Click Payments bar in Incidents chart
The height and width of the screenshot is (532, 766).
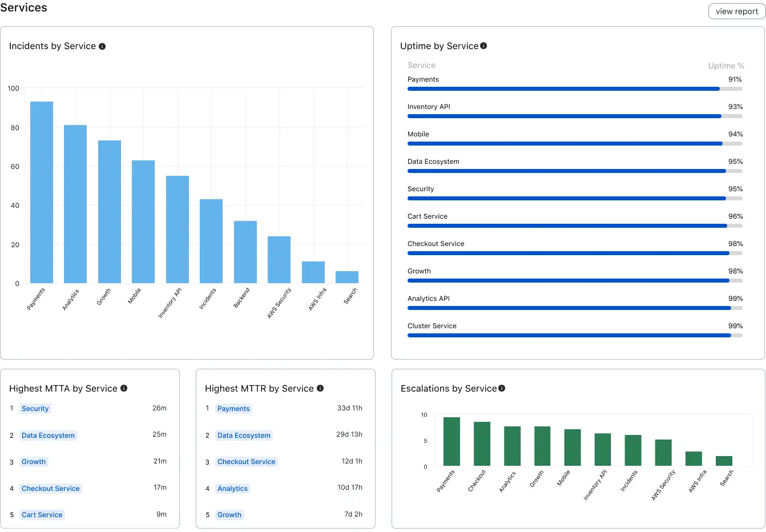(x=42, y=192)
